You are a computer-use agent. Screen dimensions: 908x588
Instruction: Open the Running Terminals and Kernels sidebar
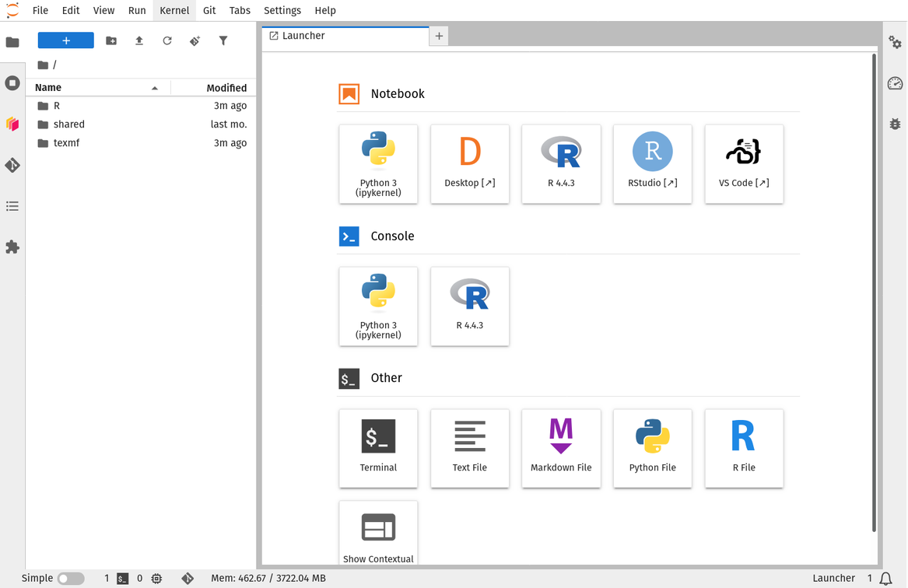point(12,83)
